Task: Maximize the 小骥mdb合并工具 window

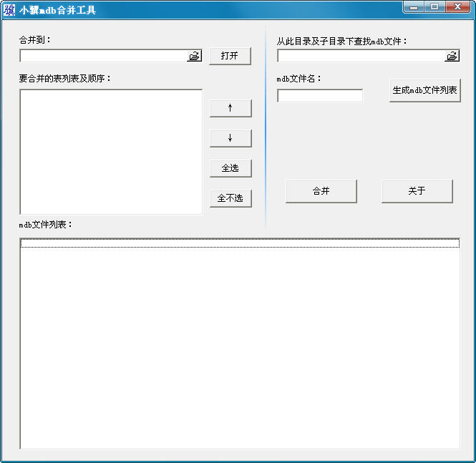Action: pos(434,7)
